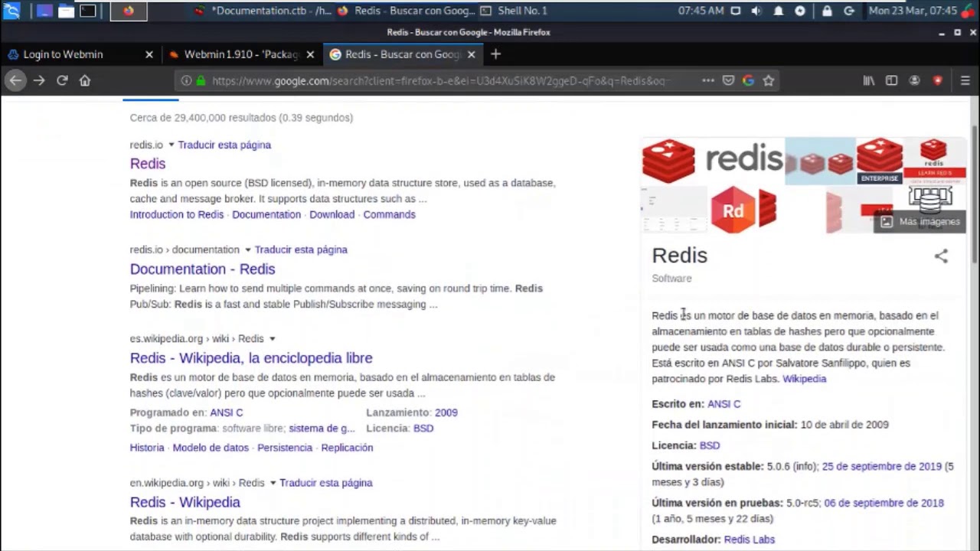The height and width of the screenshot is (551, 980).
Task: Open the Persistencia sitelink
Action: click(285, 448)
